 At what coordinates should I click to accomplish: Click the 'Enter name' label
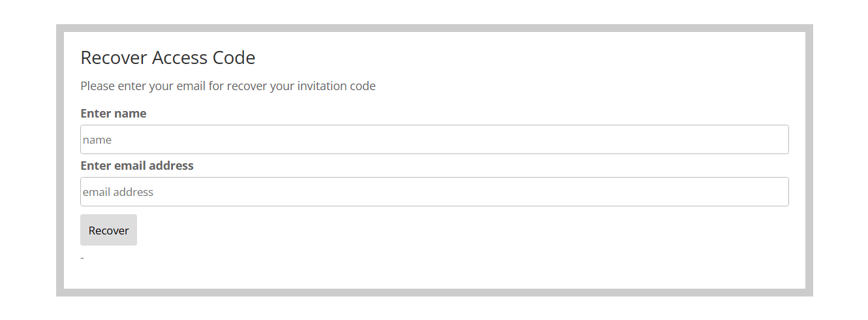click(x=113, y=114)
